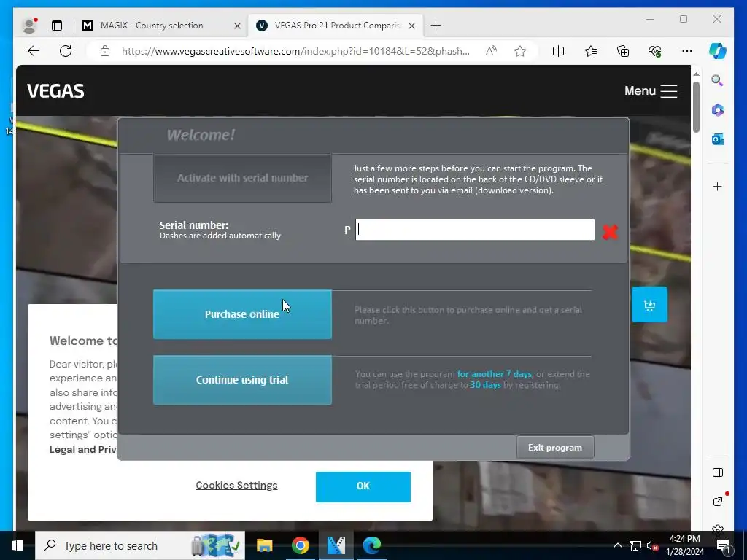747x560 pixels.
Task: Select Activate with serial number option
Action: pos(242,178)
